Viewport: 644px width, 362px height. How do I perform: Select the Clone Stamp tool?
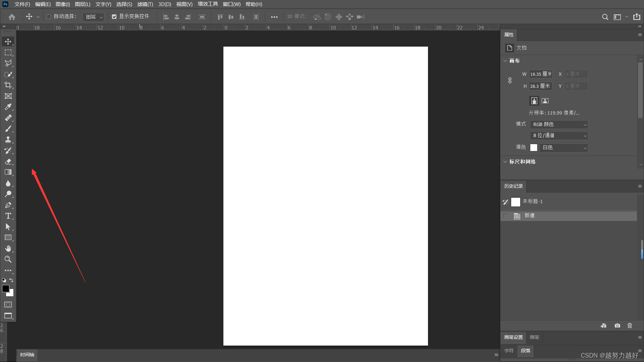[8, 139]
